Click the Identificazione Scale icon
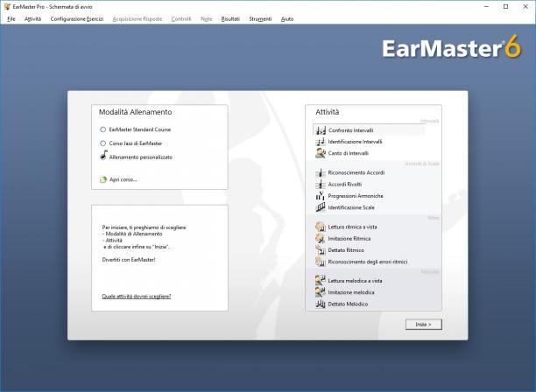 click(321, 207)
